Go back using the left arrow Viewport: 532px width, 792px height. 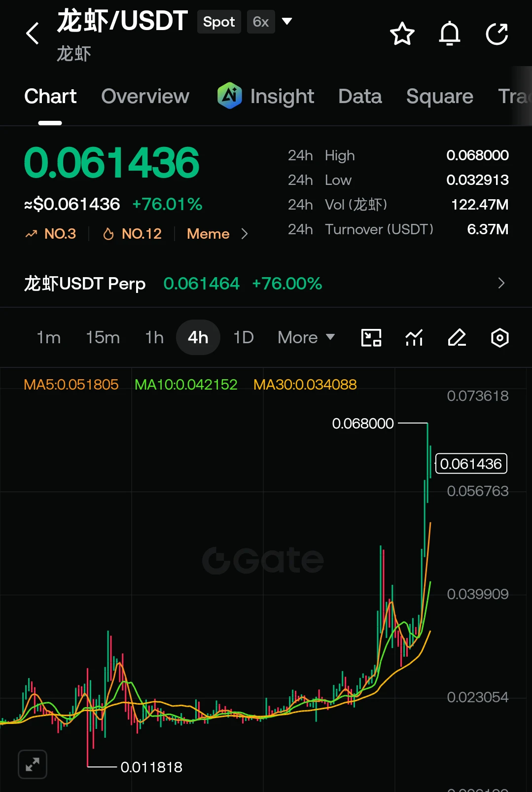33,34
